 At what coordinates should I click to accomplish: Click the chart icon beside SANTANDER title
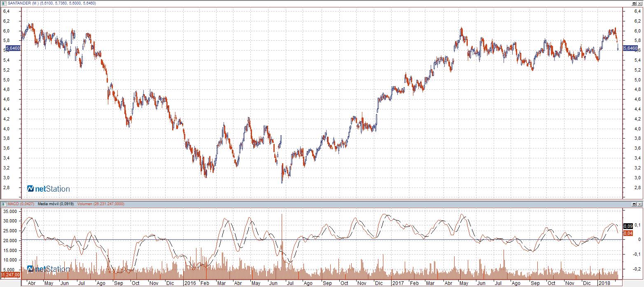(x=3, y=3)
